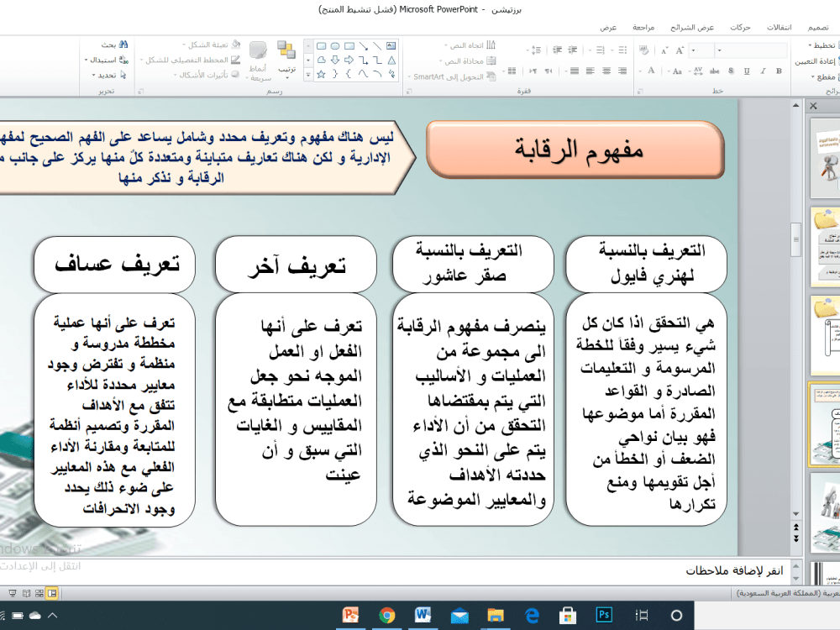Viewport: 840px width, 630px height.
Task: Switch to Slide Sorter view icon
Action: click(39, 593)
